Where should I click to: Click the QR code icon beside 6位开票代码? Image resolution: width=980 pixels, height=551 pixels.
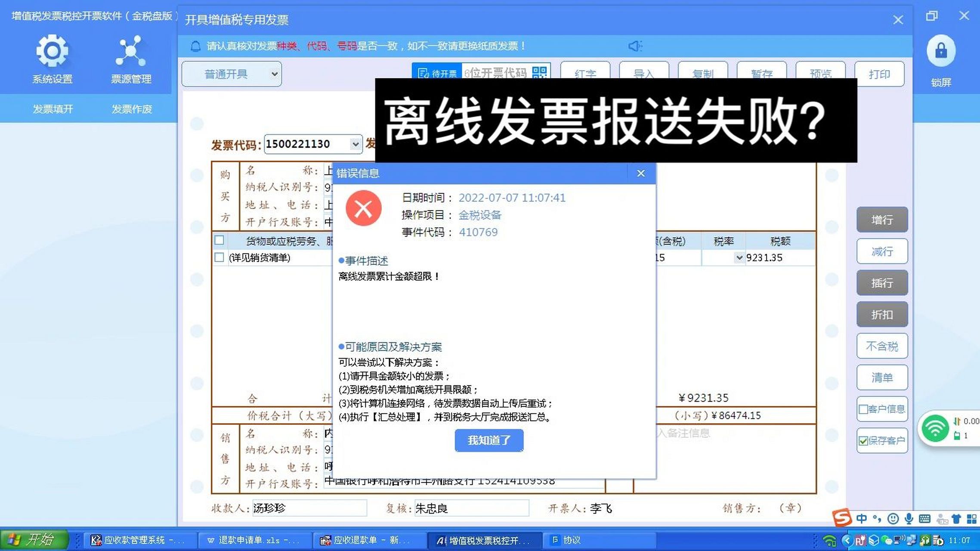pyautogui.click(x=541, y=73)
